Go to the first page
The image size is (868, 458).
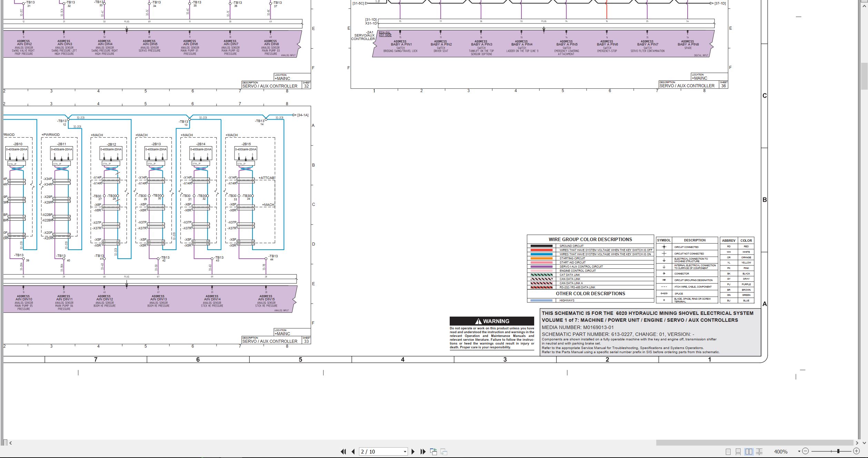tap(343, 451)
